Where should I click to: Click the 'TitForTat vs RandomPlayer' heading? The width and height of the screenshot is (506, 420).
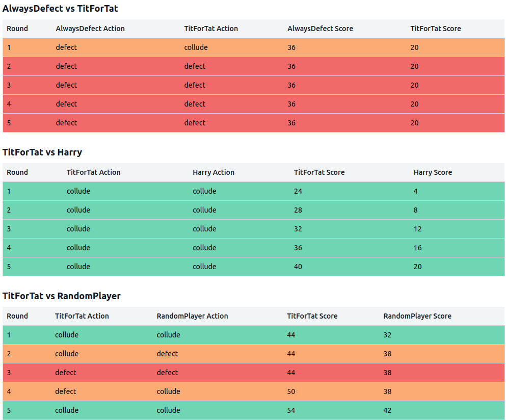(61, 296)
